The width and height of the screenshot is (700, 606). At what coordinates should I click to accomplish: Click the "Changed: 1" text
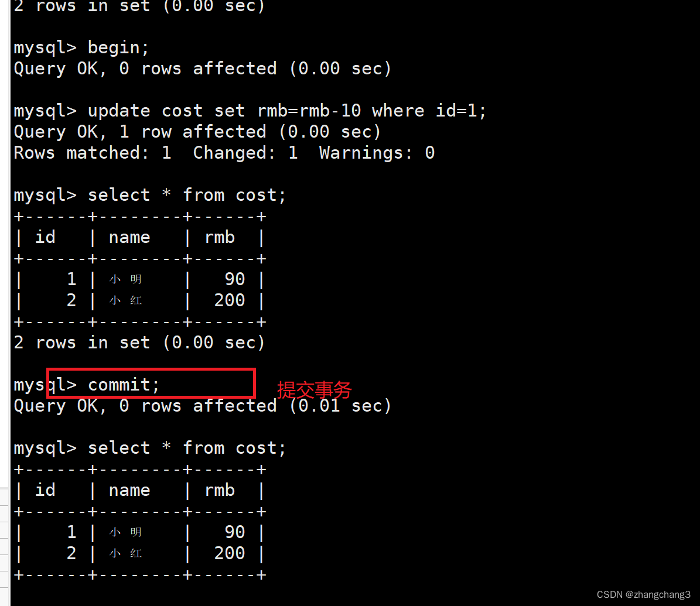pos(245,153)
